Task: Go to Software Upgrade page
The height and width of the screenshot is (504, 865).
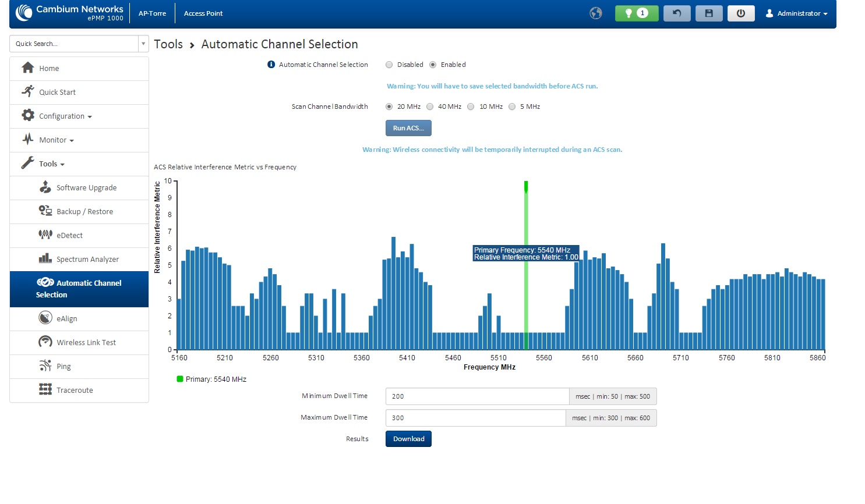Action: 79,188
